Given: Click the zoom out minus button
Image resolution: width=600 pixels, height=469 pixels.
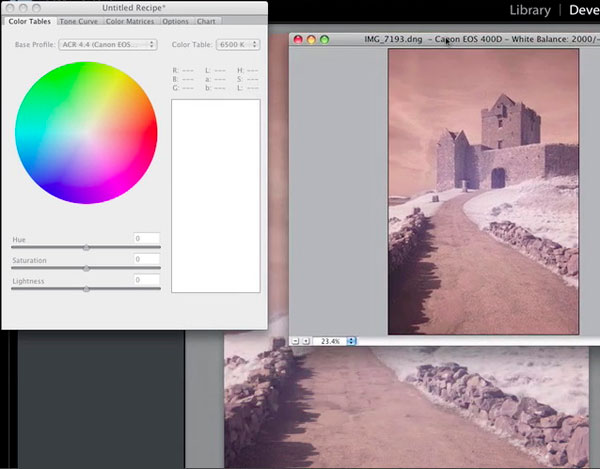Looking at the screenshot, I should 295,341.
